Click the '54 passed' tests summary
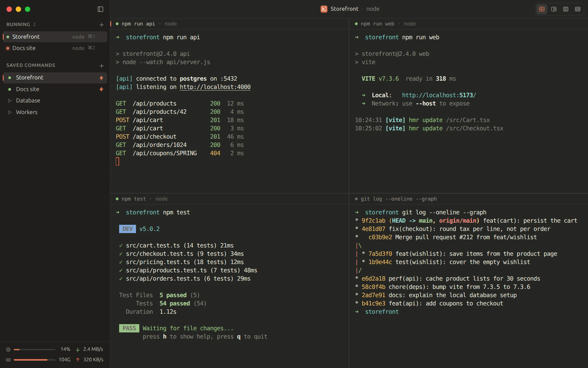 [x=175, y=303]
